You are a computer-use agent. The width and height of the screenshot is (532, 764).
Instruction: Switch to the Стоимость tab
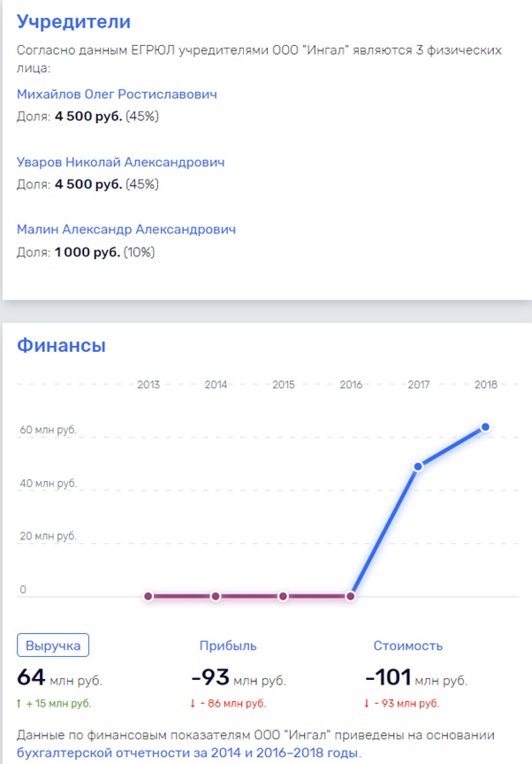tap(408, 646)
